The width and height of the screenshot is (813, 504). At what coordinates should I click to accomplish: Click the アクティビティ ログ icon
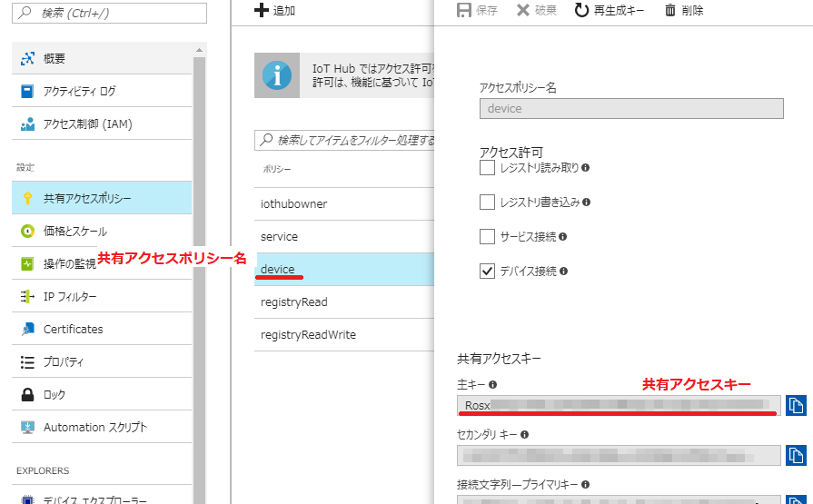click(27, 91)
